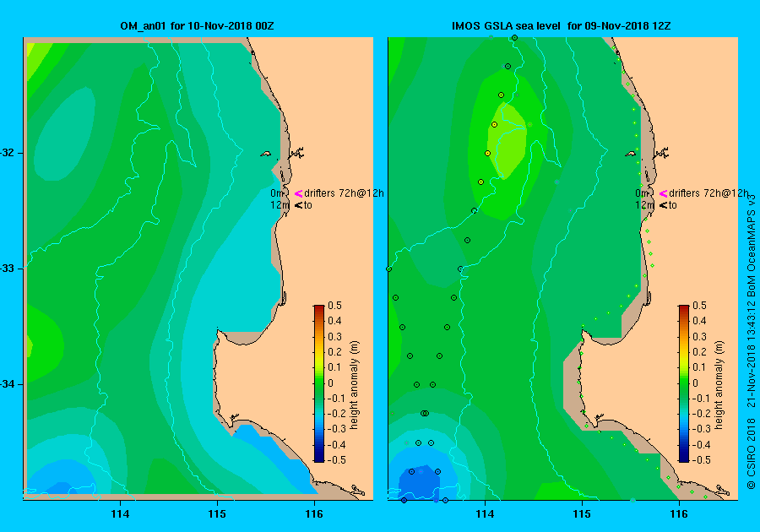The width and height of the screenshot is (760, 532).
Task: Click the 0.3 value on right colorbar scale
Action: point(699,336)
